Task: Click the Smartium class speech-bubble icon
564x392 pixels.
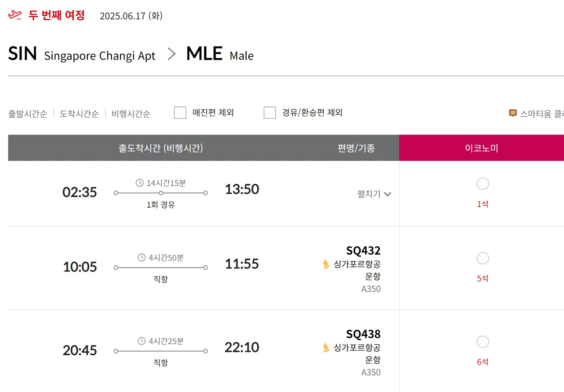Action: (512, 113)
